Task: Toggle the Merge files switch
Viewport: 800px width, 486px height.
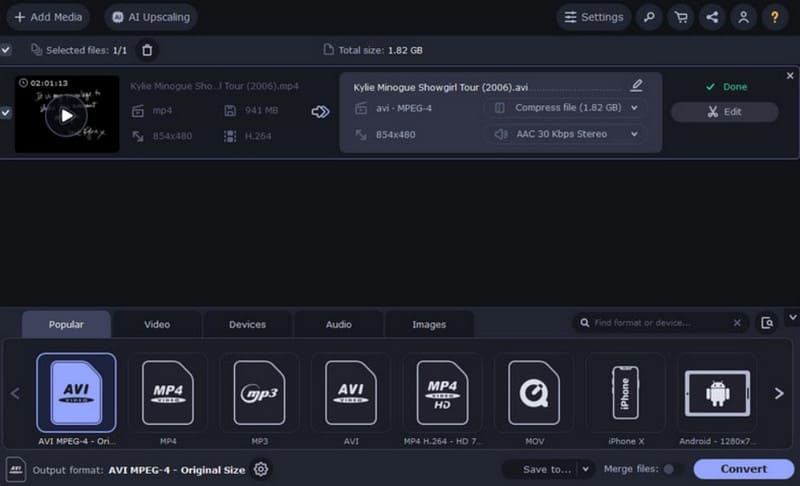Action: [672, 469]
